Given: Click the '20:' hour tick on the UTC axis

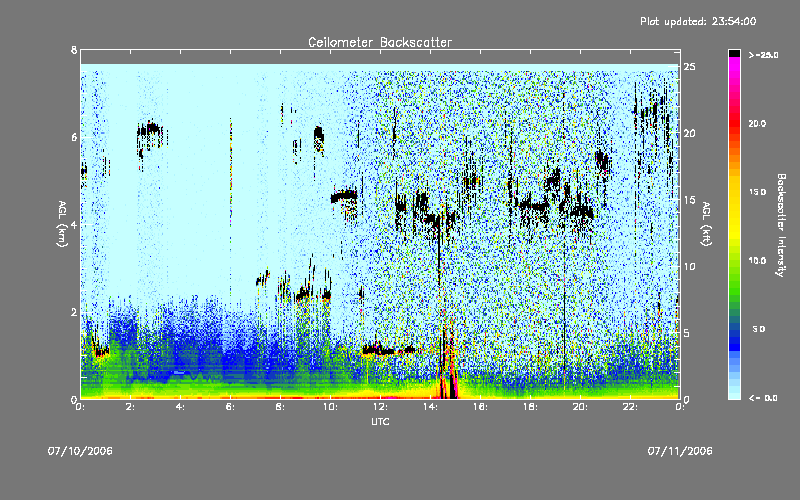Looking at the screenshot, I should click(x=580, y=407).
